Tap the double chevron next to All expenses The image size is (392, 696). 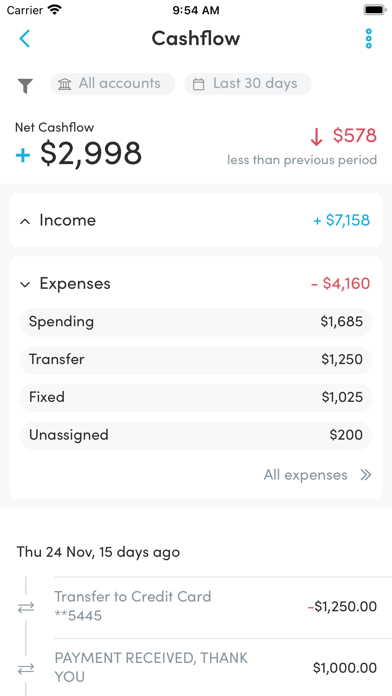(x=365, y=475)
